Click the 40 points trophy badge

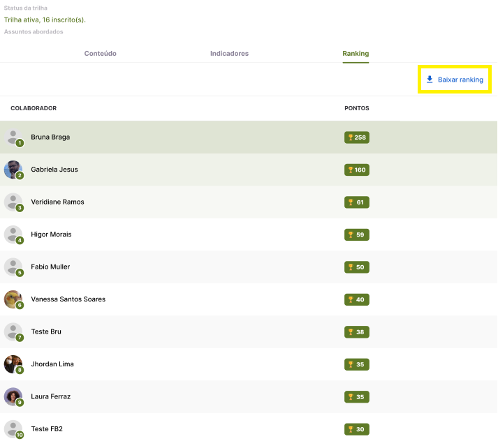tap(357, 299)
